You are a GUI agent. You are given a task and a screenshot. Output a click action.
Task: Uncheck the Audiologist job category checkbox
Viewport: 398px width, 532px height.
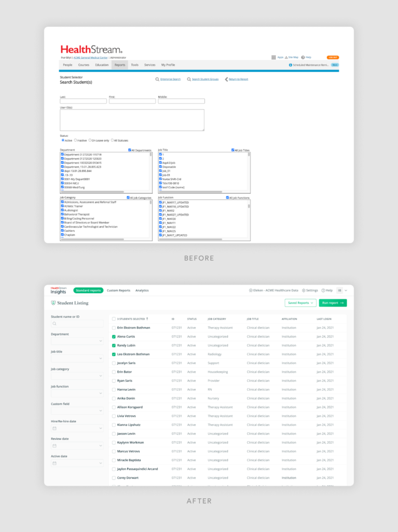pyautogui.click(x=62, y=210)
